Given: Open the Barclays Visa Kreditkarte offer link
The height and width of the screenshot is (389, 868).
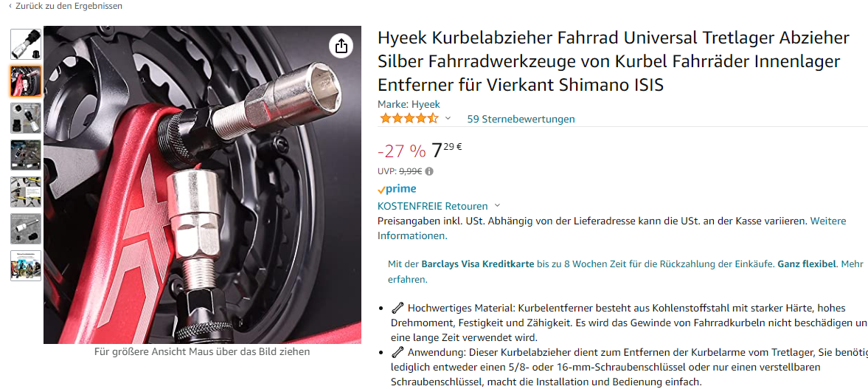Looking at the screenshot, I should click(478, 264).
